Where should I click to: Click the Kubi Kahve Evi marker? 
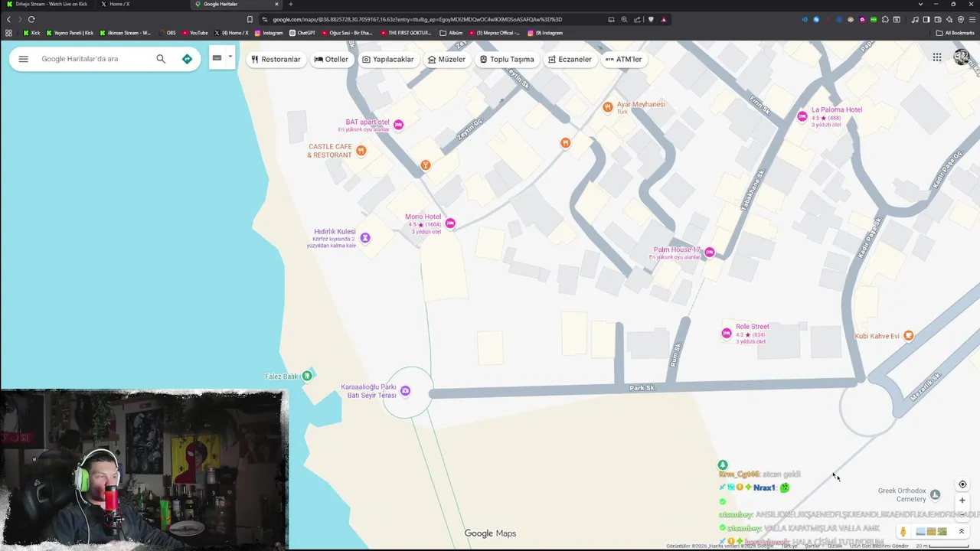909,335
